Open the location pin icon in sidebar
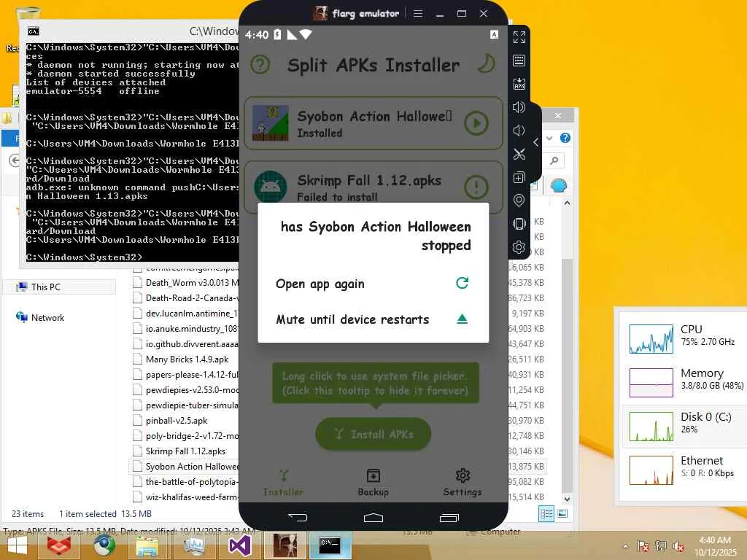 [519, 201]
